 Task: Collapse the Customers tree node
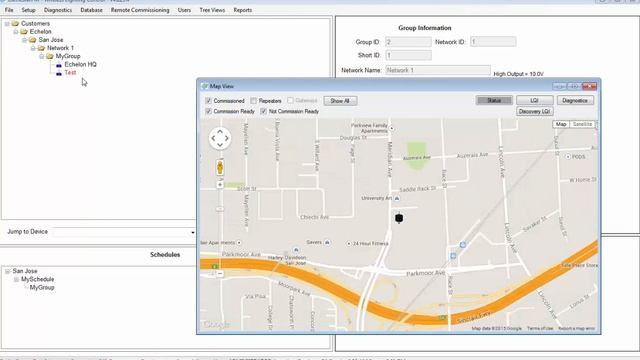coord(7,24)
